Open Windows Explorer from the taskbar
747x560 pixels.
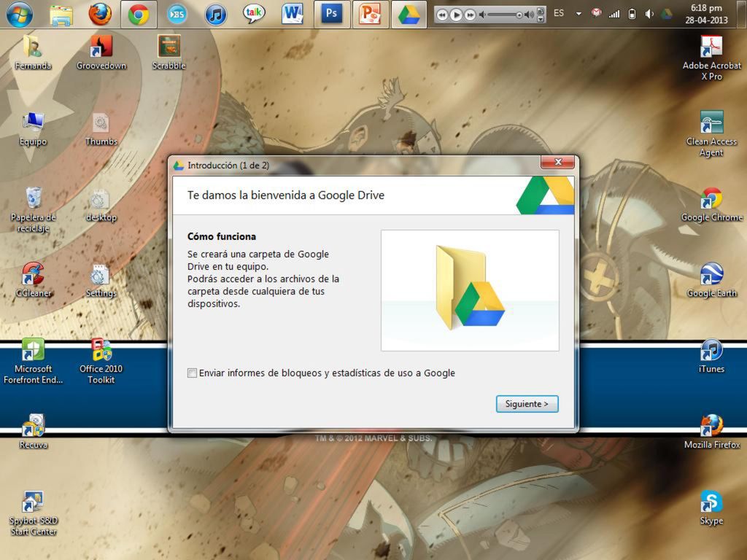pyautogui.click(x=61, y=15)
